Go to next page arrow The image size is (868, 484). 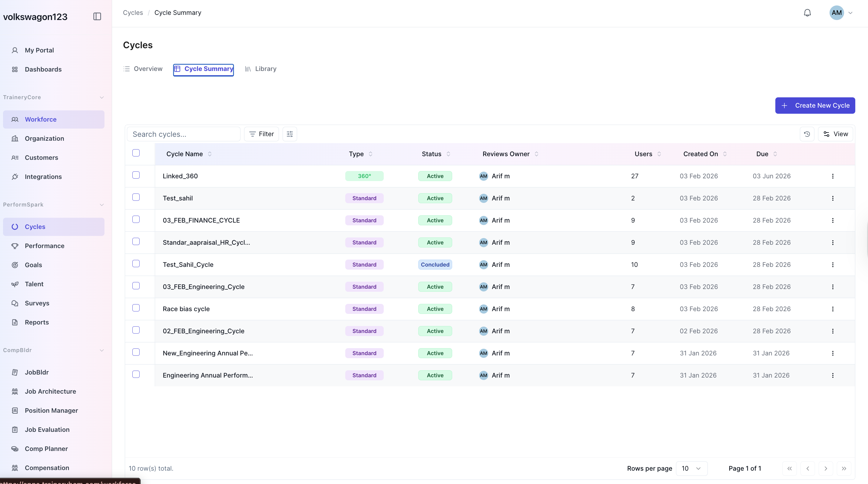click(x=826, y=469)
